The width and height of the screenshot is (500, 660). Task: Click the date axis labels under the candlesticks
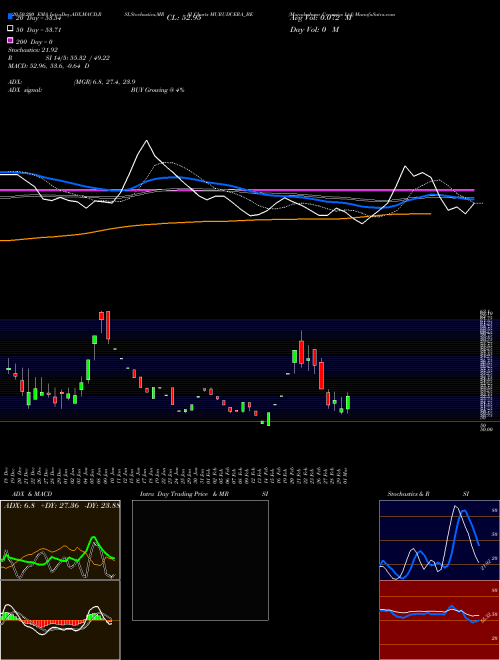pyautogui.click(x=177, y=475)
